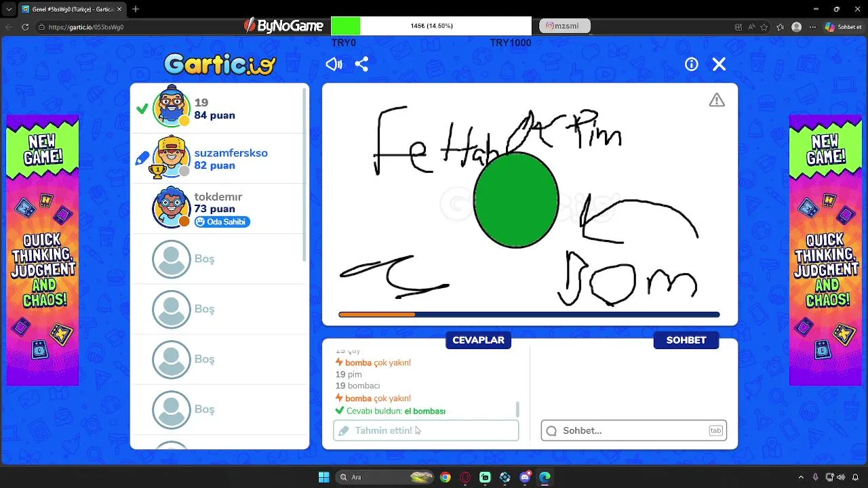Click the '19 bombacı' guess line
Image resolution: width=868 pixels, height=488 pixels.
pos(358,386)
